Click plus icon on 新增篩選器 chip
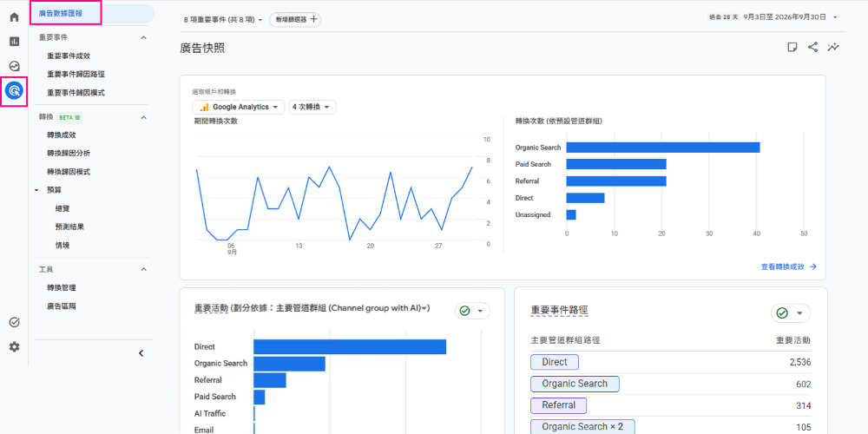The image size is (868, 434). (x=314, y=19)
